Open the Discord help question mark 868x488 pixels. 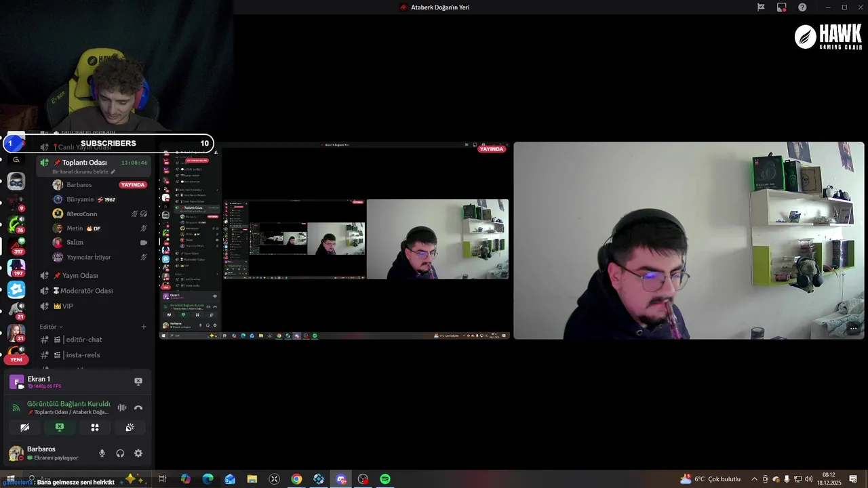802,7
